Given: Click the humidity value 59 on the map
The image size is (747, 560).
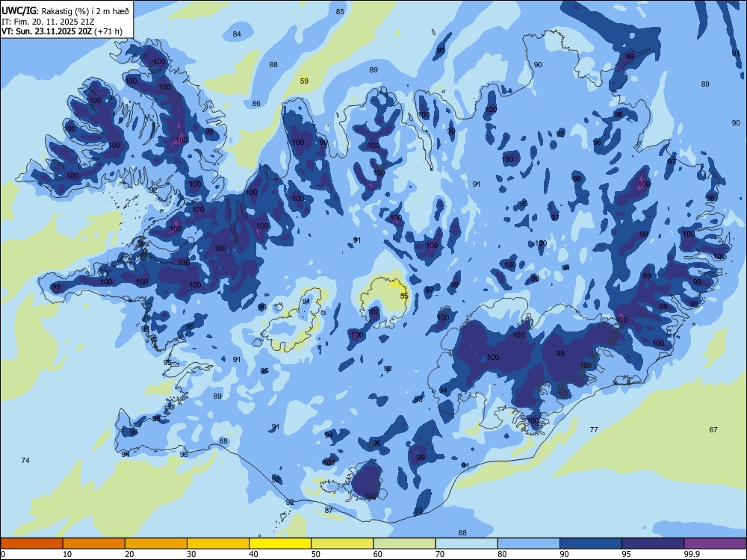Looking at the screenshot, I should tap(304, 81).
